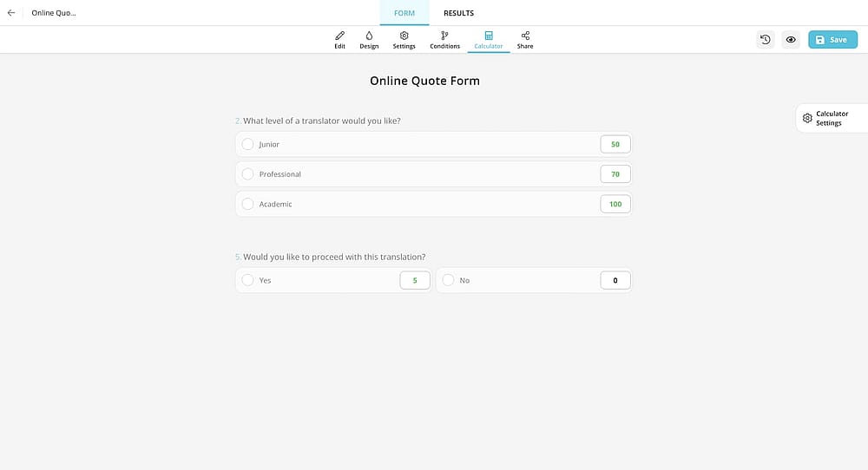This screenshot has width=868, height=470.
Task: Switch to the FORM tab
Action: pos(404,13)
